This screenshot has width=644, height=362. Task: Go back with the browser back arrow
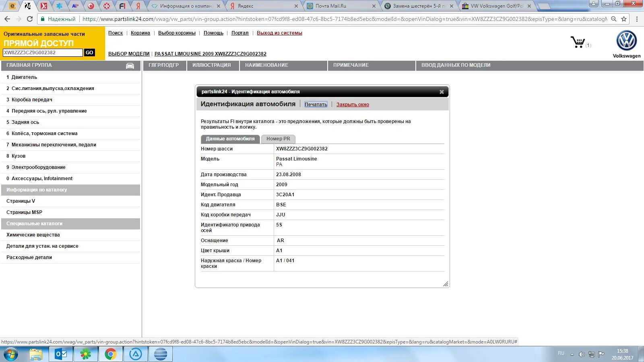pos(7,19)
